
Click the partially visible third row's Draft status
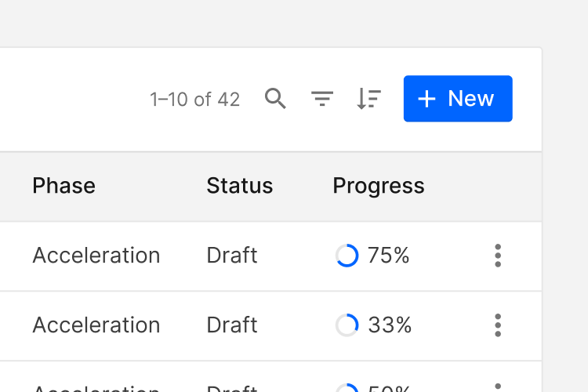[231, 388]
